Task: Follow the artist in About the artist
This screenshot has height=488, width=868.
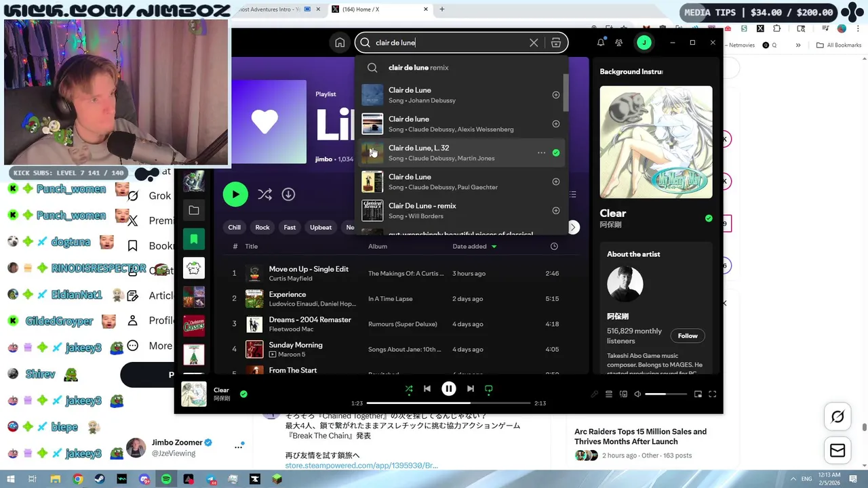Action: (x=688, y=335)
